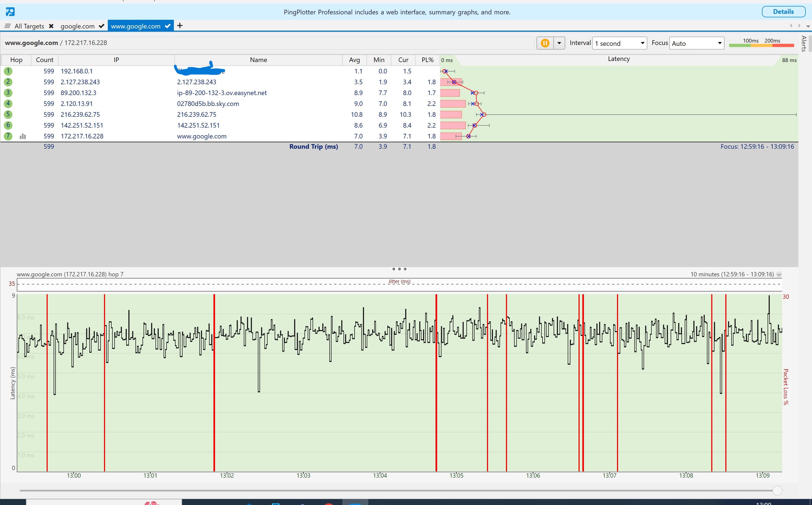Open the Focus Auto dropdown

tap(697, 43)
